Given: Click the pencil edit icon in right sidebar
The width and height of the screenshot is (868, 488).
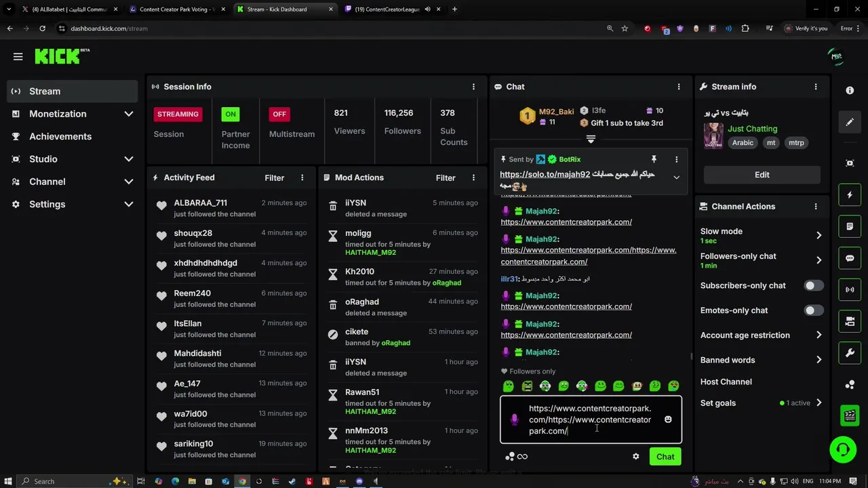Looking at the screenshot, I should coord(850,123).
